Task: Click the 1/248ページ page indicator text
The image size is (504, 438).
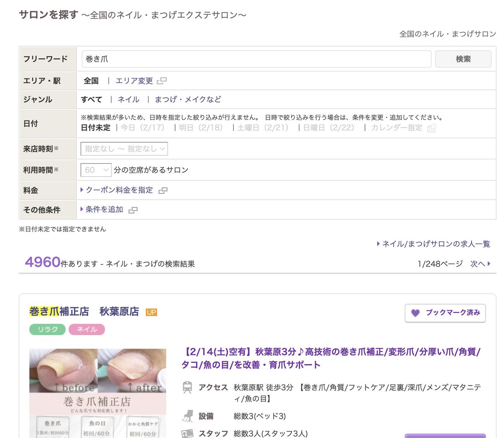Action: 440,263
